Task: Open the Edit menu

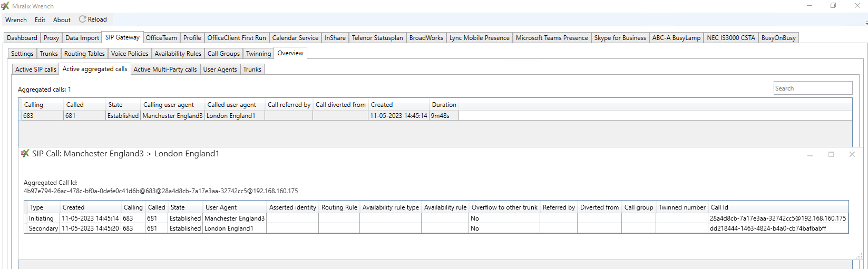Action: [40, 20]
